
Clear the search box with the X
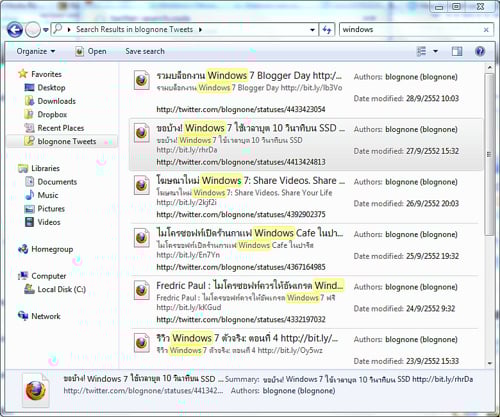486,30
